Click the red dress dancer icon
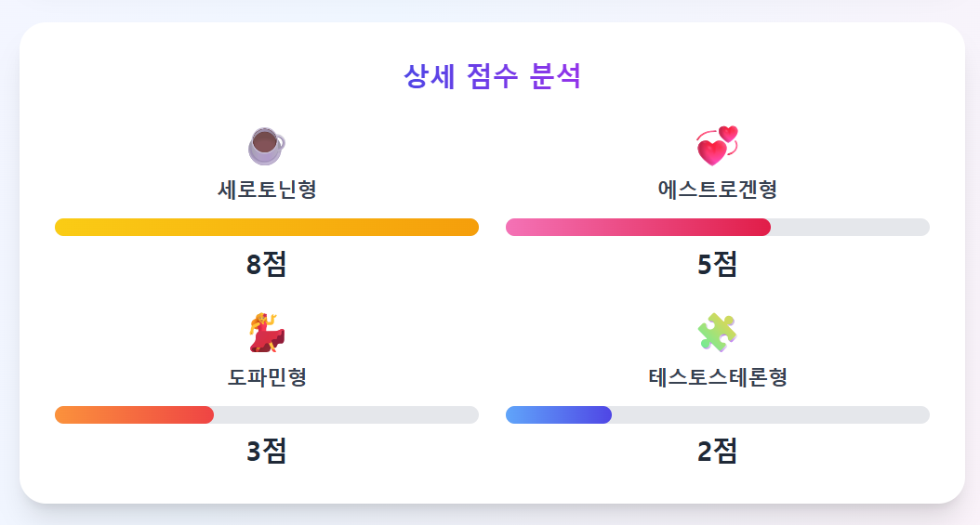 (x=266, y=333)
